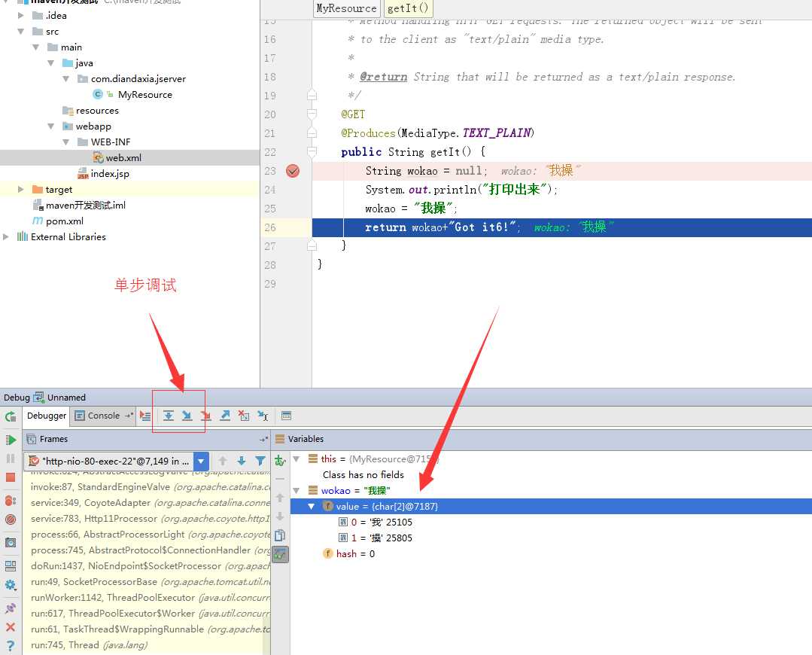Click Show Execution Point icon
The image size is (812, 655).
145,416
